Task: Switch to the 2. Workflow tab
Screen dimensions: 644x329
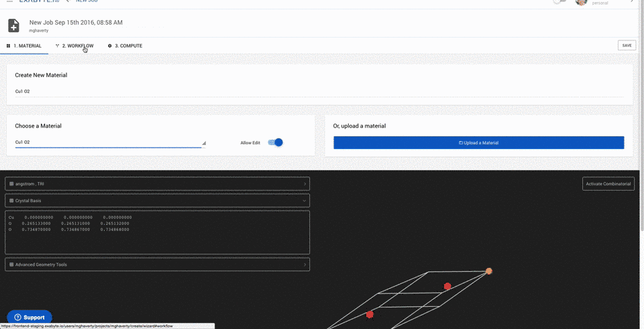Action: pos(74,46)
